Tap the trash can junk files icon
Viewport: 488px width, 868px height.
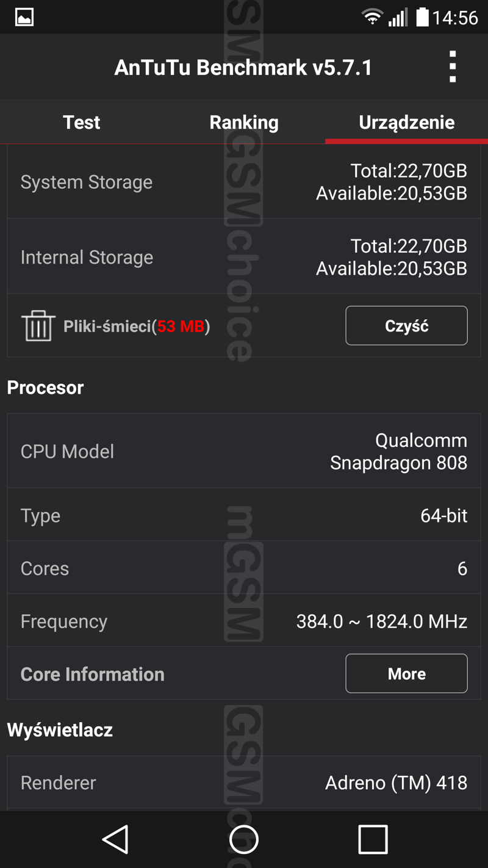point(38,325)
